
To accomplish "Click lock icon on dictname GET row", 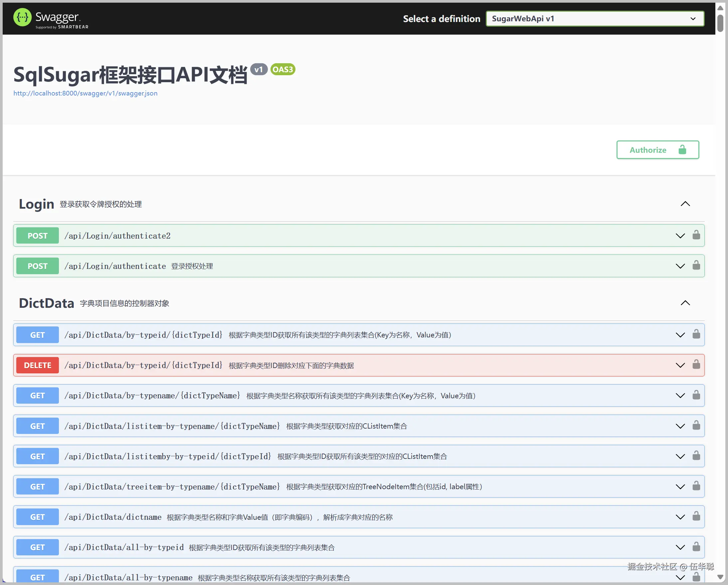I will [x=696, y=516].
